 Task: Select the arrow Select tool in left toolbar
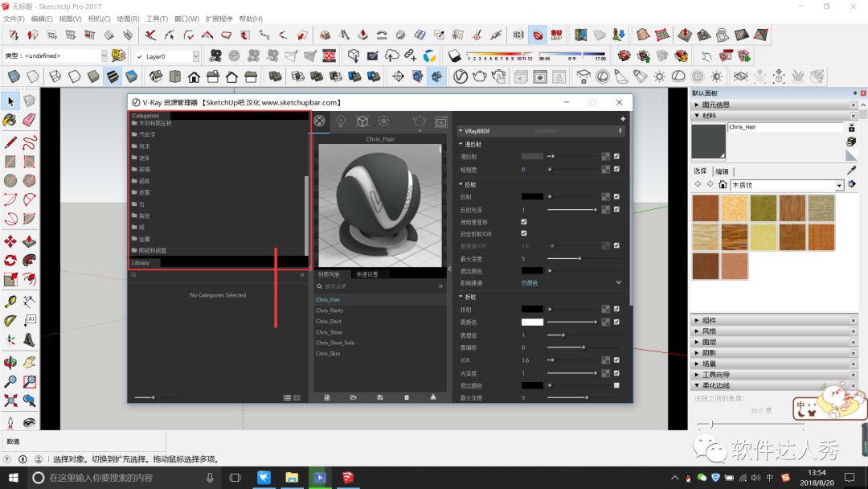click(10, 101)
